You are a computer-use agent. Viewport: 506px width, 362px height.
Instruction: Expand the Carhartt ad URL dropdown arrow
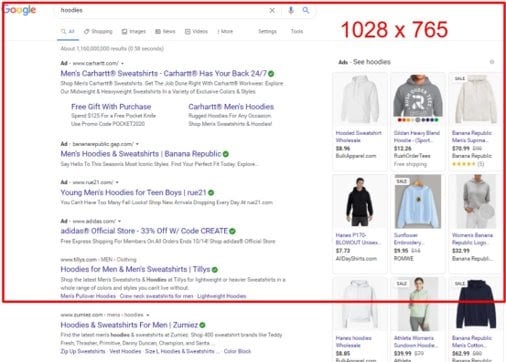123,63
